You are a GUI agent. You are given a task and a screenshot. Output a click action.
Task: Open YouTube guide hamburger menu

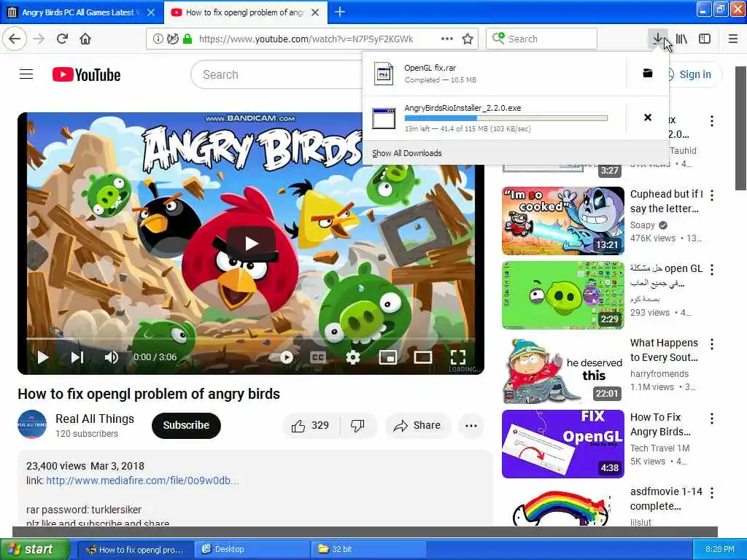(x=26, y=74)
